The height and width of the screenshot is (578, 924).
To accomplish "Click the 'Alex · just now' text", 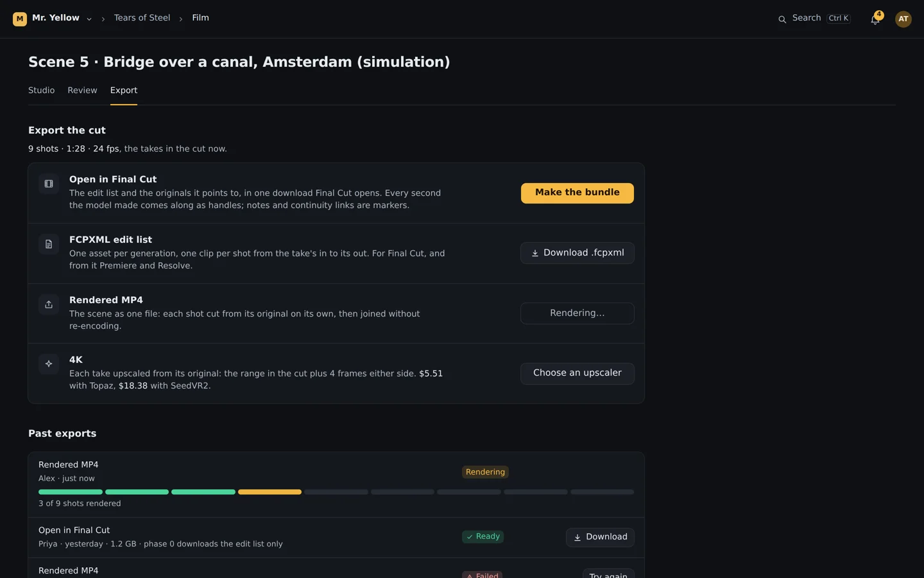I will [67, 478].
